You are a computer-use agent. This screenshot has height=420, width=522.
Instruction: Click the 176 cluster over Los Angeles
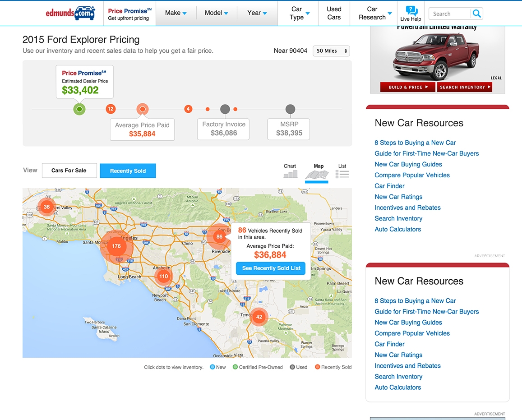(x=116, y=246)
